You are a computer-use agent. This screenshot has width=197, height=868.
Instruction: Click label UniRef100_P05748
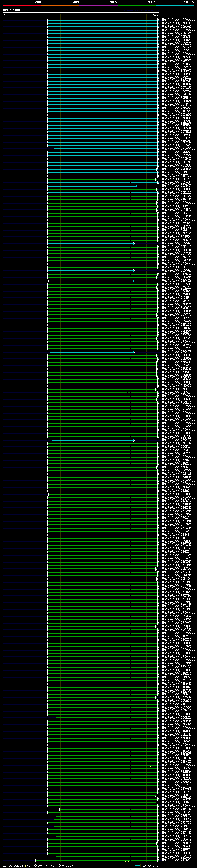(177, 301)
